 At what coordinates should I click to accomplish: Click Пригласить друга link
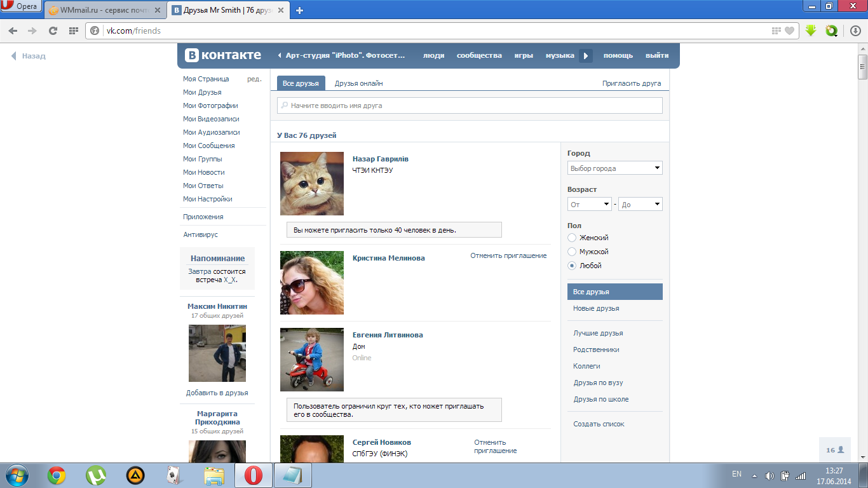pos(632,83)
